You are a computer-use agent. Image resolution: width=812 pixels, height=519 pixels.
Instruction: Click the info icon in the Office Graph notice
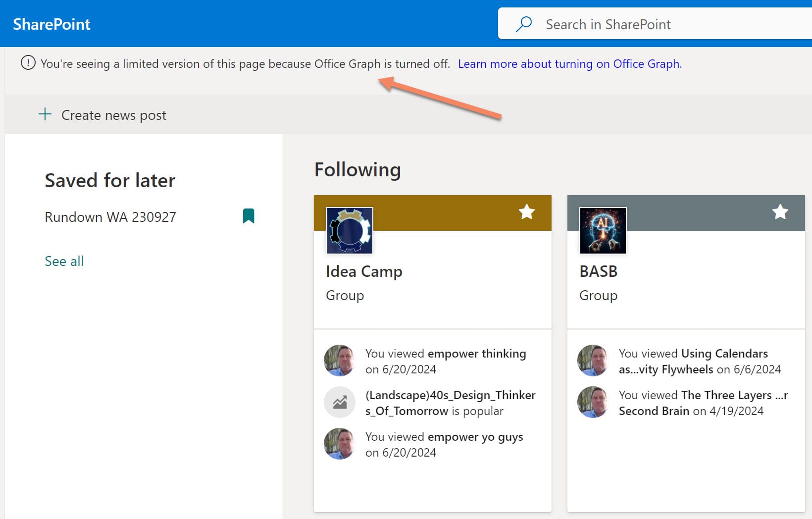28,63
